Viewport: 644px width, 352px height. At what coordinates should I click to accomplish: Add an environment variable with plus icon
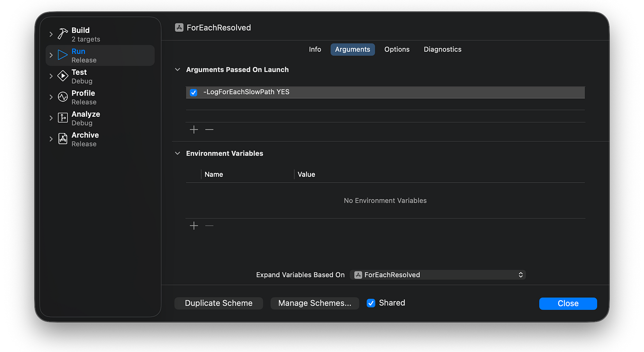pyautogui.click(x=194, y=226)
